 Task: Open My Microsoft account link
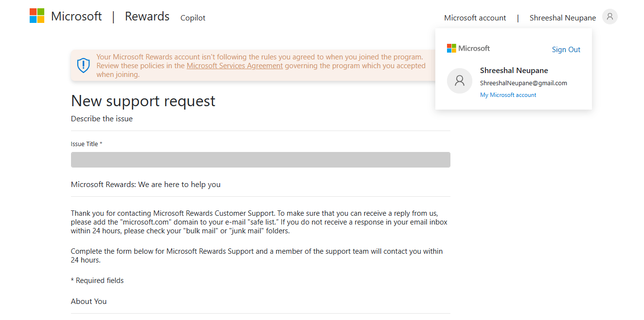pos(508,95)
